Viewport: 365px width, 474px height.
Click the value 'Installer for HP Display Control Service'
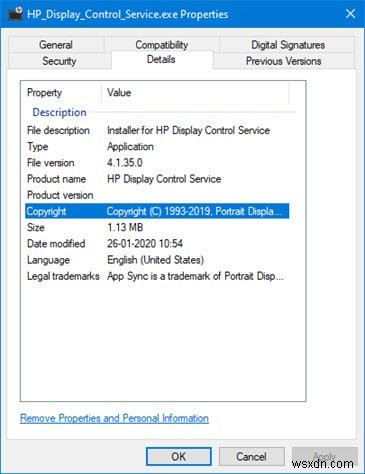click(188, 130)
